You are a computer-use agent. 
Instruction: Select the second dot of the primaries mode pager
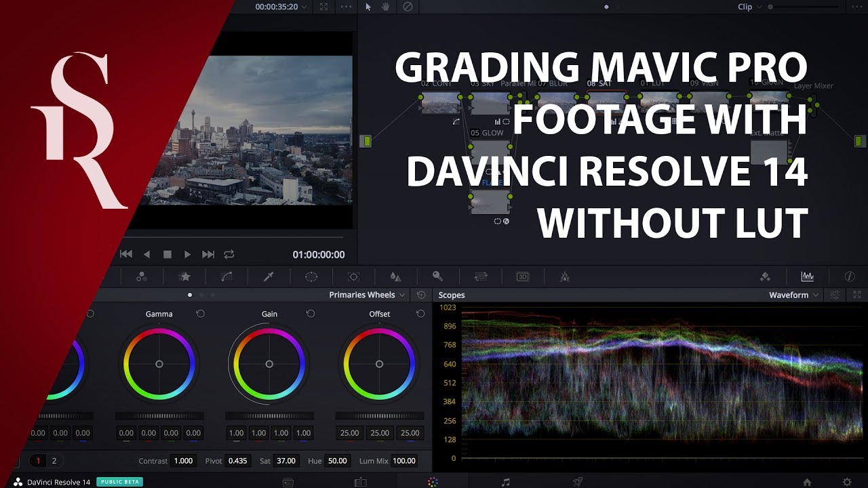(x=201, y=295)
